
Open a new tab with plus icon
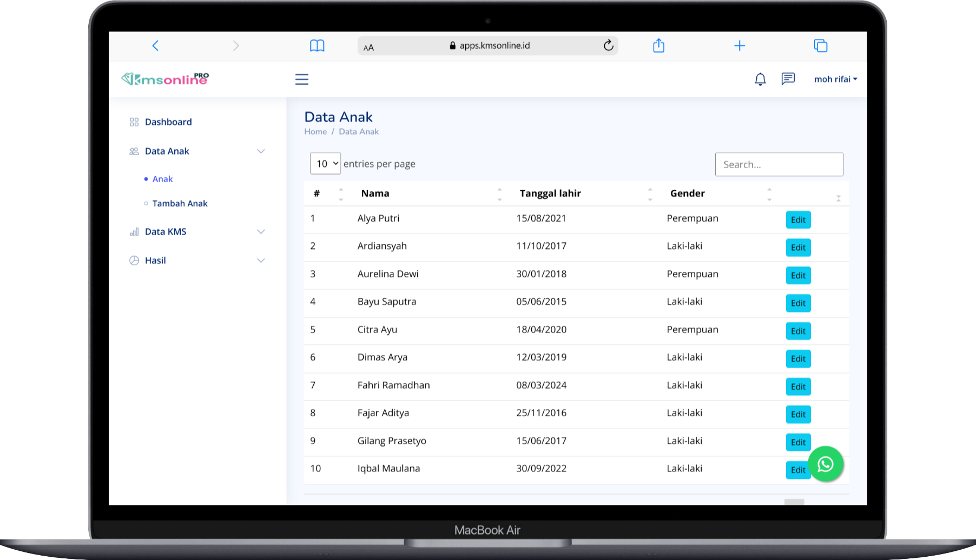click(740, 46)
